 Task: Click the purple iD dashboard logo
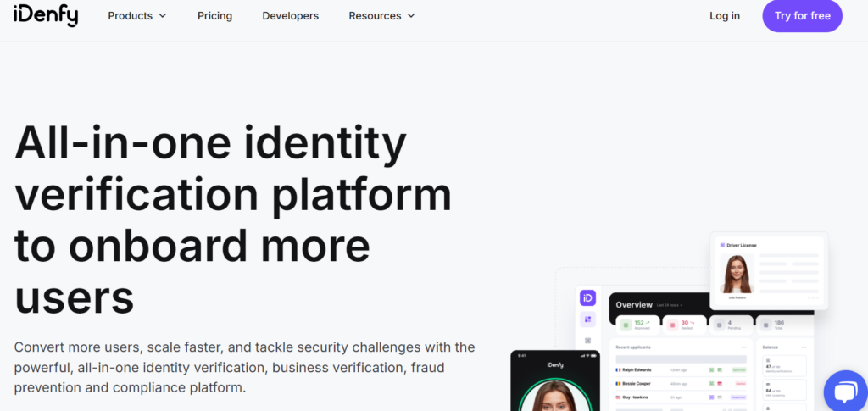[587, 298]
